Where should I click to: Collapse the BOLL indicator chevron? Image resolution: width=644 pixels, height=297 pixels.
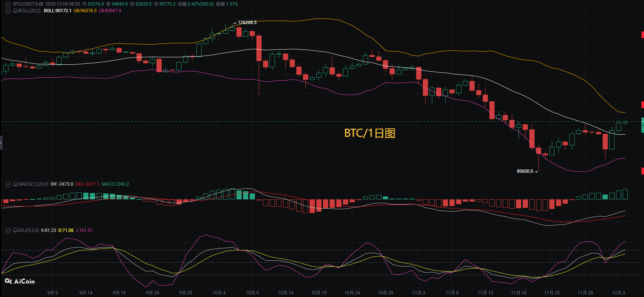8,11
